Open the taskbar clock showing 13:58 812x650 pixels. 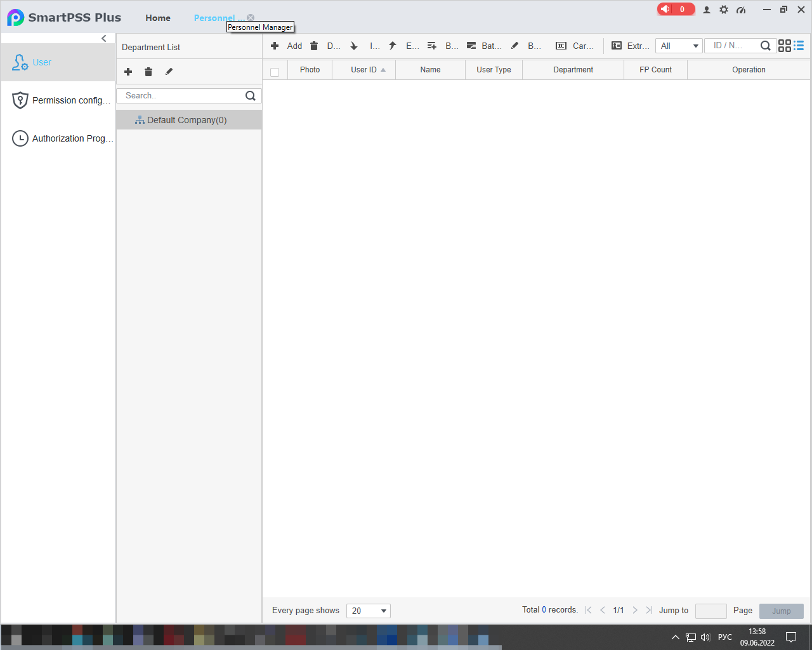tap(757, 637)
